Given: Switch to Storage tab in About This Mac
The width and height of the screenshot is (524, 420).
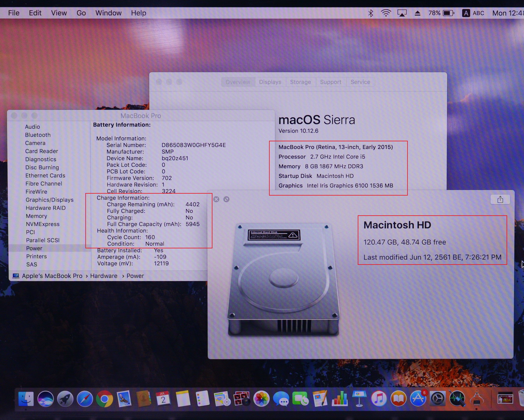Looking at the screenshot, I should [300, 82].
